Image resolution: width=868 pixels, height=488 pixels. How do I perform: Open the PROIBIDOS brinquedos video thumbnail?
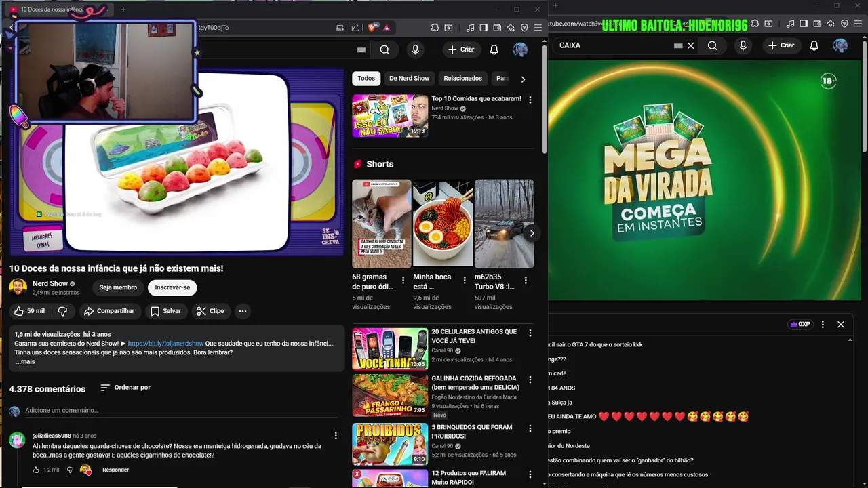[390, 444]
